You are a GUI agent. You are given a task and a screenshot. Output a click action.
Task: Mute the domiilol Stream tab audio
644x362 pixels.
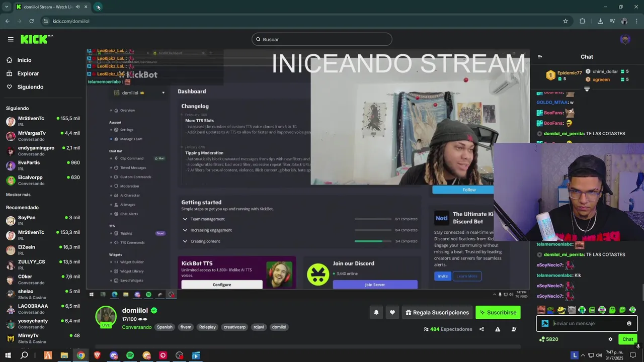pyautogui.click(x=77, y=7)
